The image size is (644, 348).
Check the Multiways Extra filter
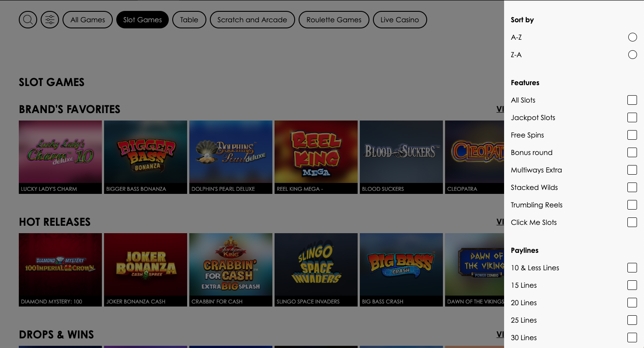[x=632, y=170]
